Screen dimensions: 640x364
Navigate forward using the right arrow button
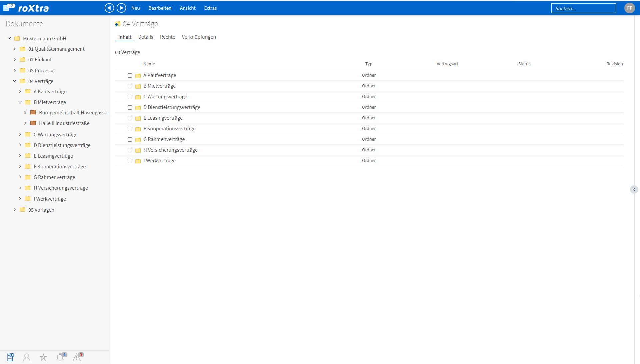[x=121, y=8]
